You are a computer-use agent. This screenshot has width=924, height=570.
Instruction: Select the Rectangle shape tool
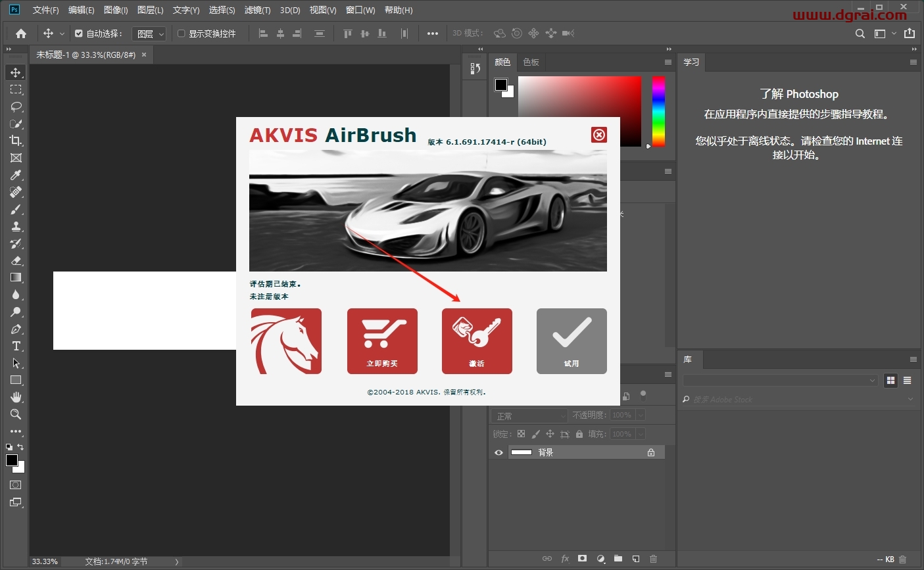(x=16, y=380)
